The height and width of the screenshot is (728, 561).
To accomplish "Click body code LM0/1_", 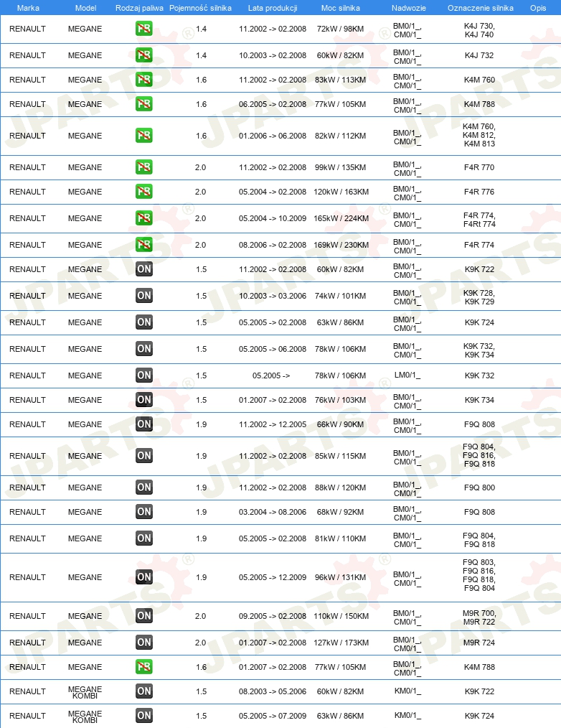I will pyautogui.click(x=407, y=375).
